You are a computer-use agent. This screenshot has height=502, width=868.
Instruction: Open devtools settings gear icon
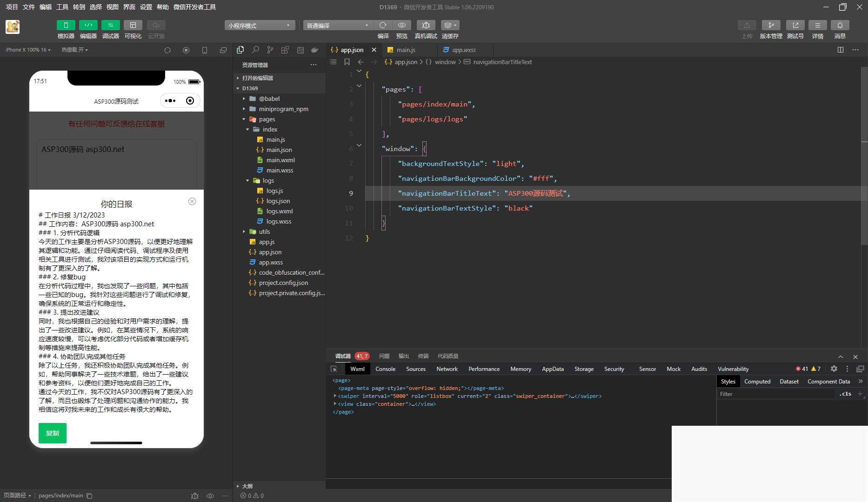834,369
